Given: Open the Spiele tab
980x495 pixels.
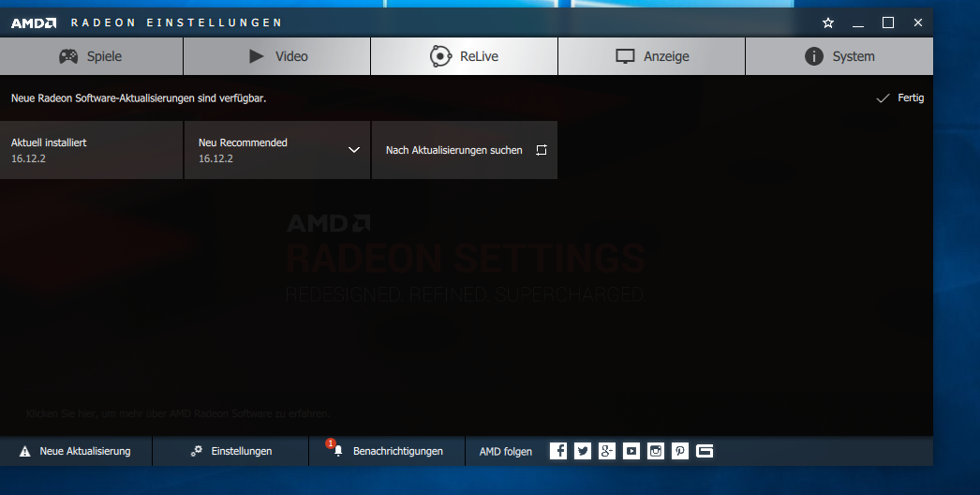Looking at the screenshot, I should coord(91,56).
